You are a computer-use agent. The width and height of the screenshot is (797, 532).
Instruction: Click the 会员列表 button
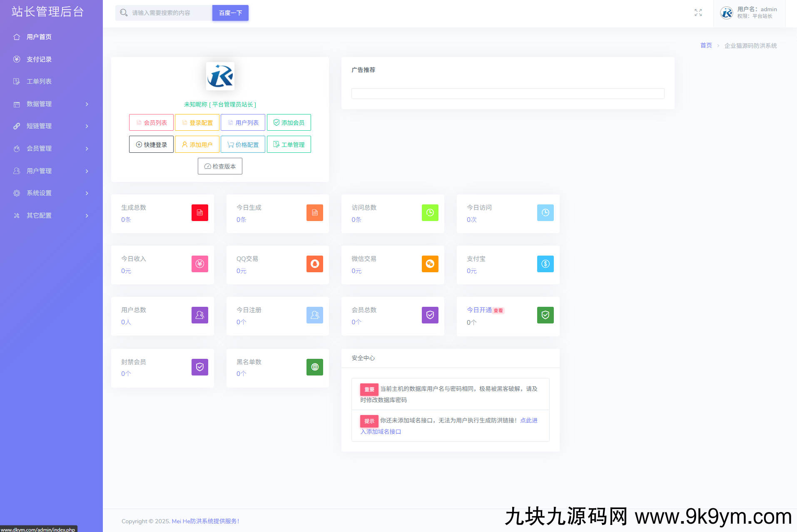(x=151, y=122)
